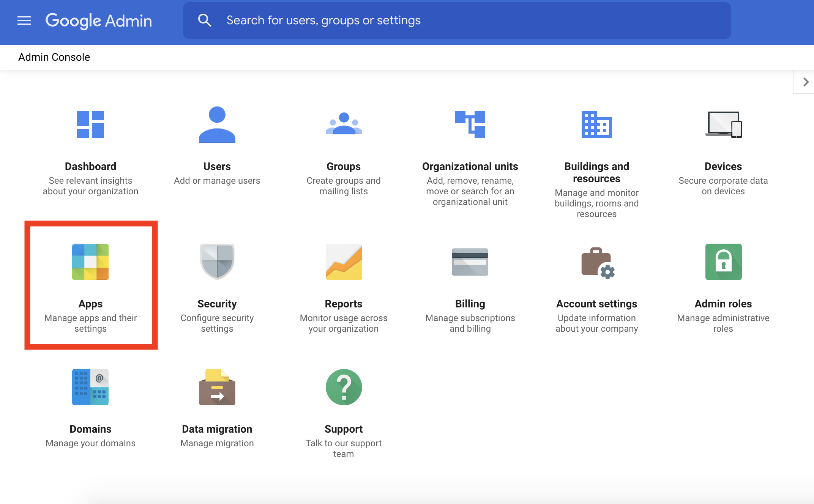The width and height of the screenshot is (814, 504).
Task: Open Apps to manage their settings
Action: coord(91,285)
